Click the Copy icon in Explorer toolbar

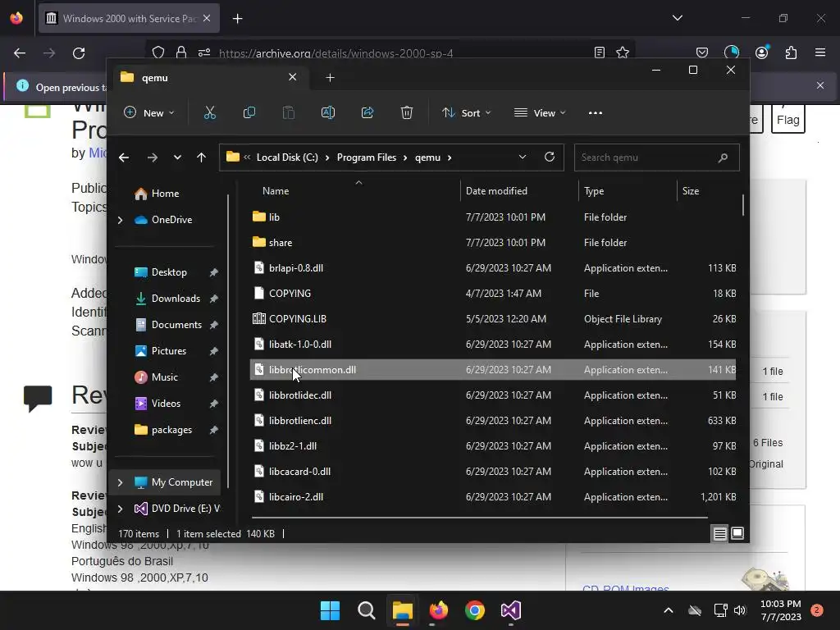point(249,113)
